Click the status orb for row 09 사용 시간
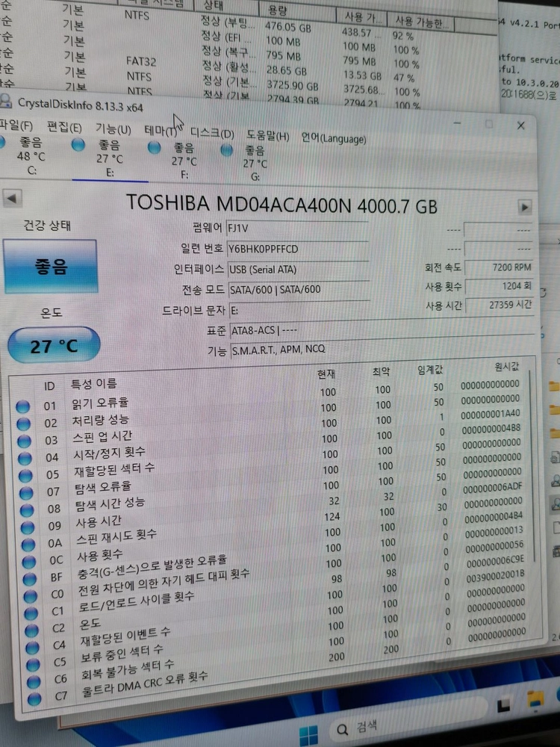This screenshot has width=560, height=747. tap(28, 527)
